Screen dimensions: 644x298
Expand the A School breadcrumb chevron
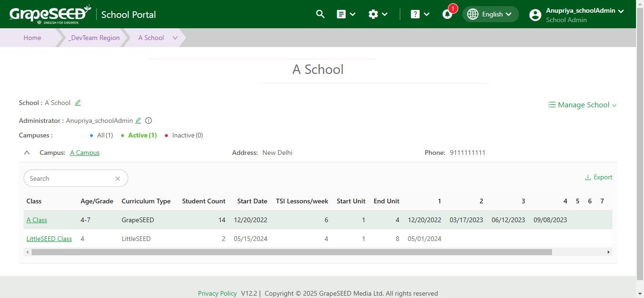(175, 38)
